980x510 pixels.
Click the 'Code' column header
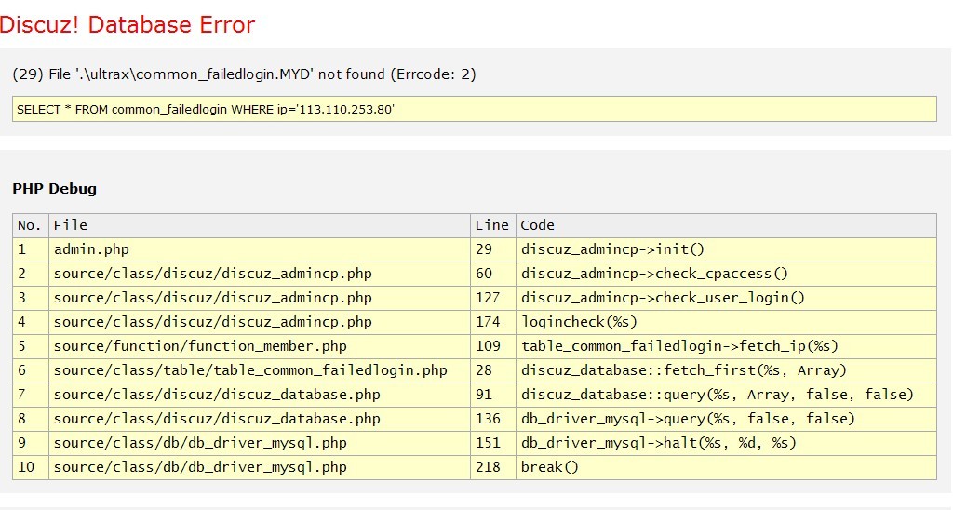coord(726,225)
